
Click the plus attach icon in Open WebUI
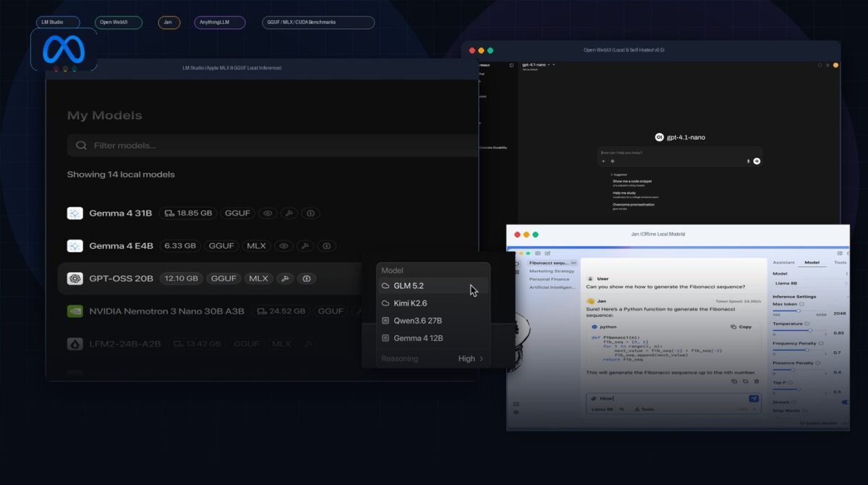click(x=603, y=161)
